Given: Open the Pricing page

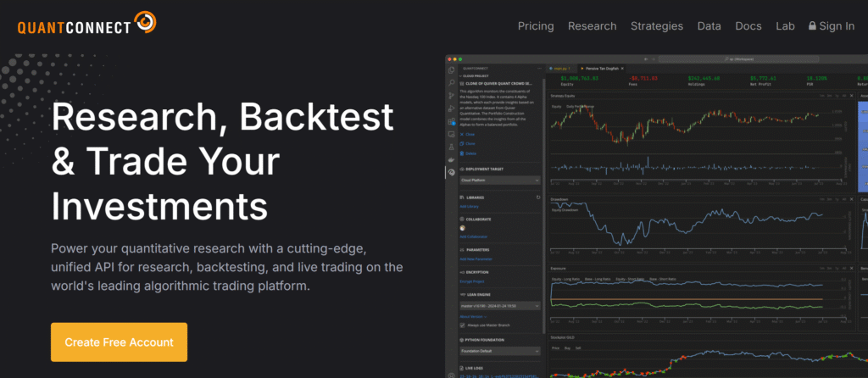Looking at the screenshot, I should tap(536, 26).
